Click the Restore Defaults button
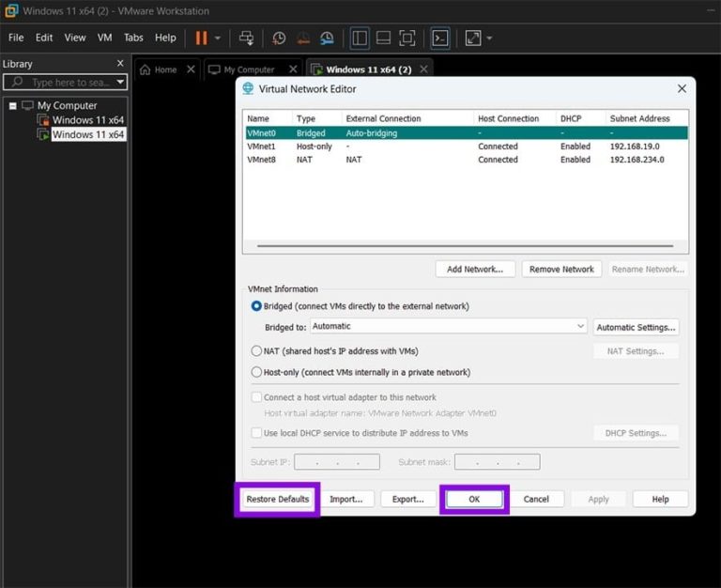 (277, 499)
